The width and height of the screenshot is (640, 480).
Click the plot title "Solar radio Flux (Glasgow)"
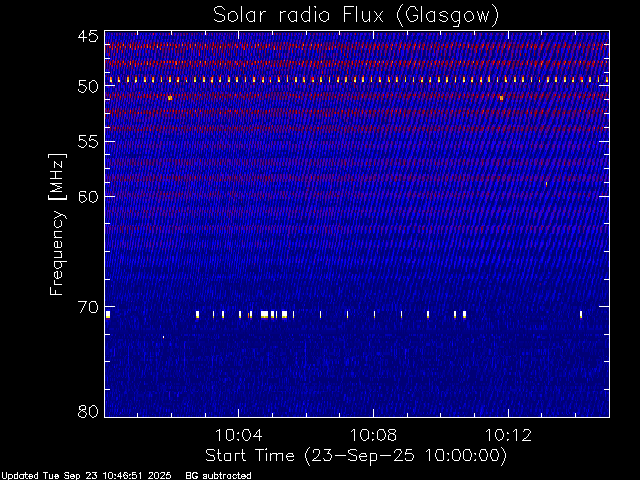356,16
